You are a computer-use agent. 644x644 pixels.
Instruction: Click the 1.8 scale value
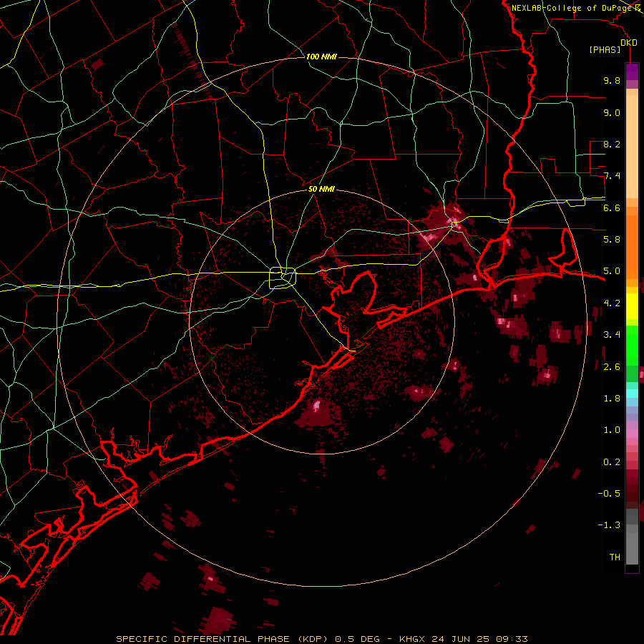[x=612, y=399]
